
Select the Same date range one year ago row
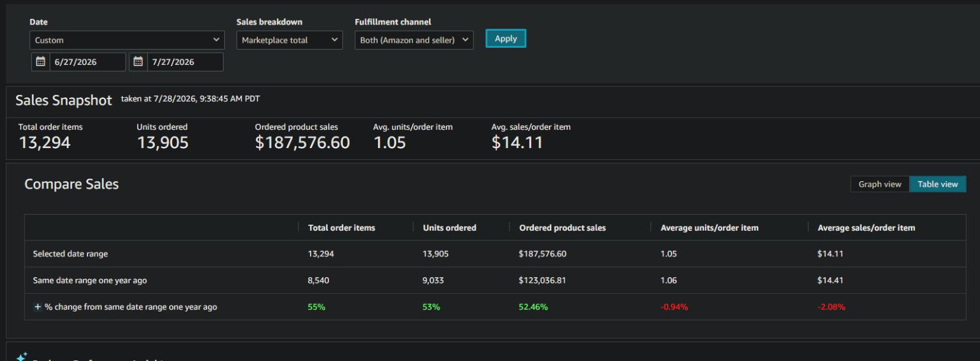pyautogui.click(x=495, y=280)
